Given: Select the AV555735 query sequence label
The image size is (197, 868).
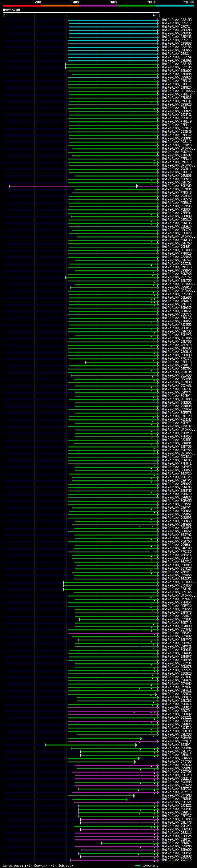Looking at the screenshot, I should click(x=11, y=10).
